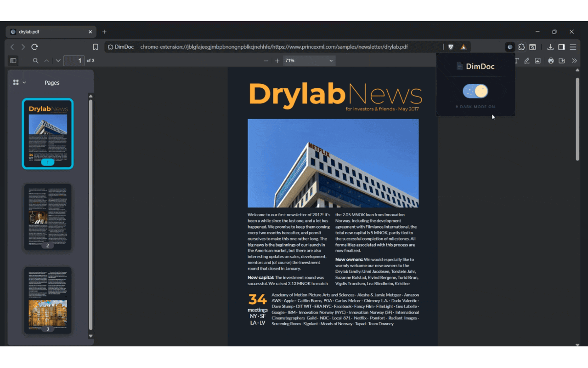Image resolution: width=588 pixels, height=368 pixels.
Task: Go to the previous PDF page
Action: [x=46, y=61]
